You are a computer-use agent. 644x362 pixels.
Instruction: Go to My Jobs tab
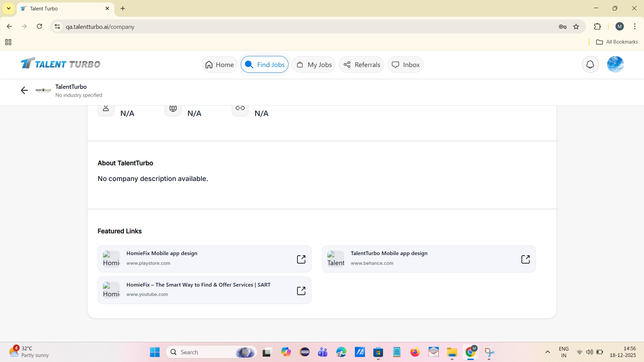(314, 65)
